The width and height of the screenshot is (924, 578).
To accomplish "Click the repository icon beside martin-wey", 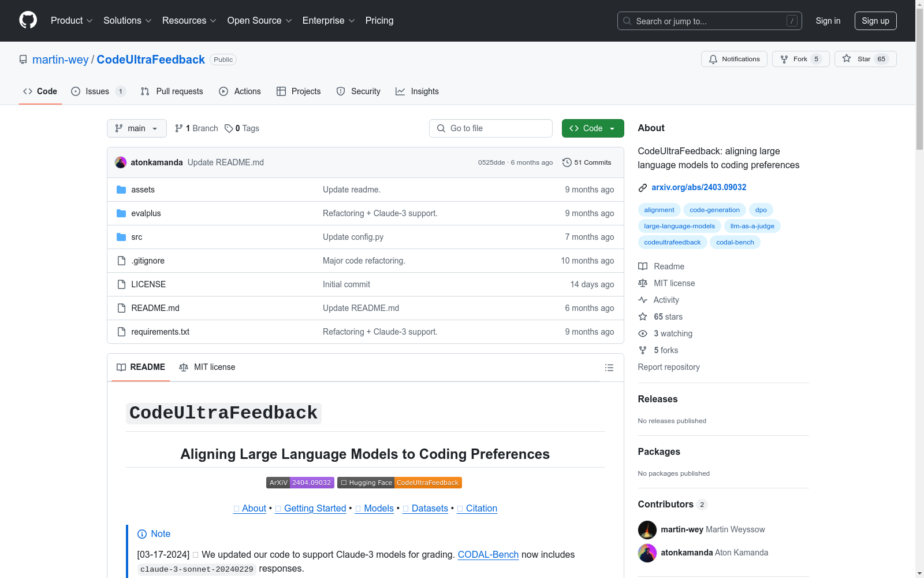I will click(x=23, y=60).
